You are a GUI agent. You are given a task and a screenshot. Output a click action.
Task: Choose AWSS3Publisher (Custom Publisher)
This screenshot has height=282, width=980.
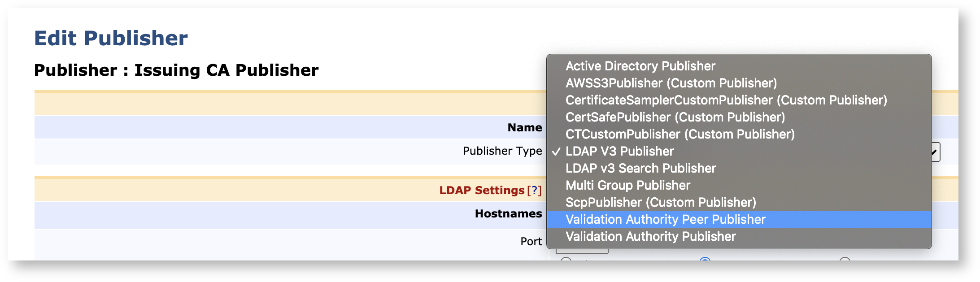pyautogui.click(x=671, y=83)
